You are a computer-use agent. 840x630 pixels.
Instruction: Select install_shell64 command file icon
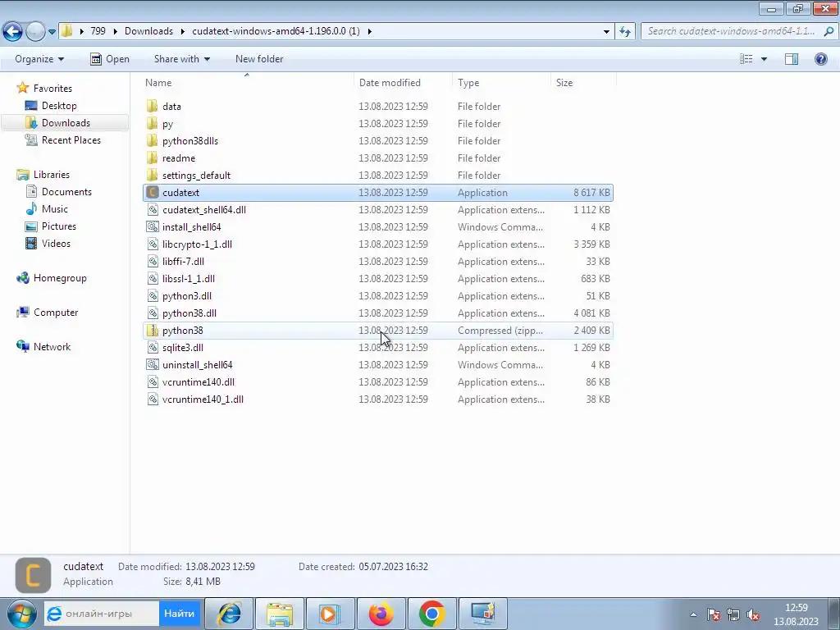tap(153, 226)
